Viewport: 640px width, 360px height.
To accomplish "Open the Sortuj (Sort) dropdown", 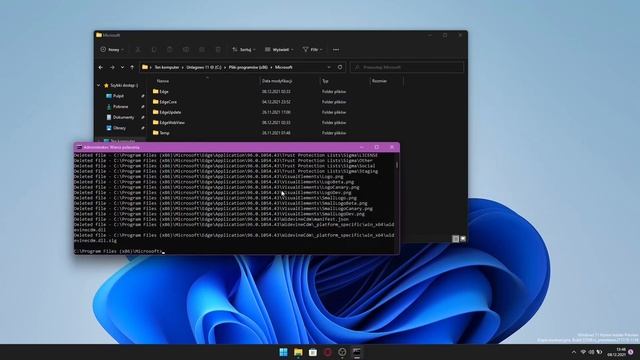I will point(244,49).
